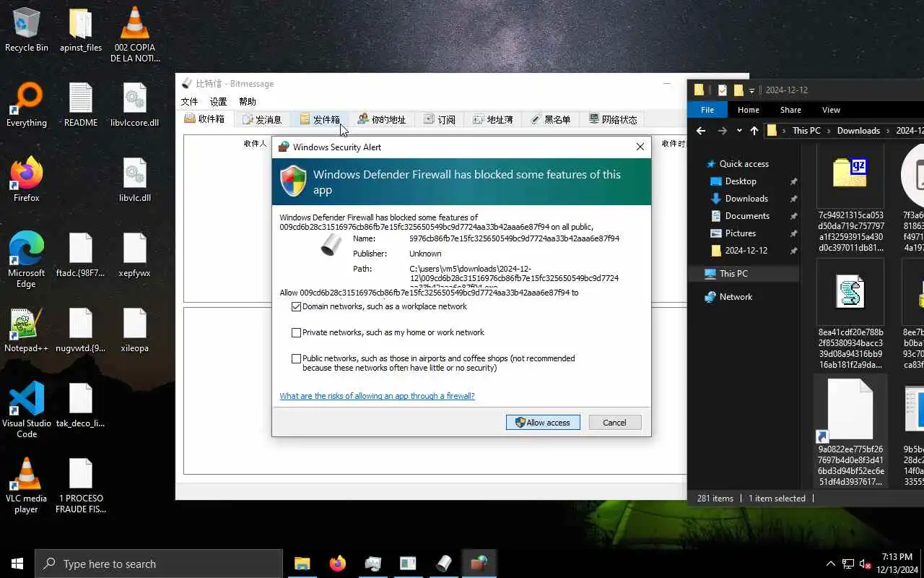Viewport: 924px width, 578px height.
Task: Select libvlccore.dll on the desktop
Action: (x=135, y=105)
